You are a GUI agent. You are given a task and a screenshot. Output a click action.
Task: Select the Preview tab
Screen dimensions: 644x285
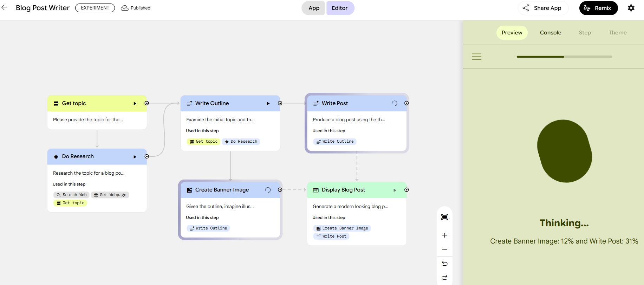click(512, 33)
